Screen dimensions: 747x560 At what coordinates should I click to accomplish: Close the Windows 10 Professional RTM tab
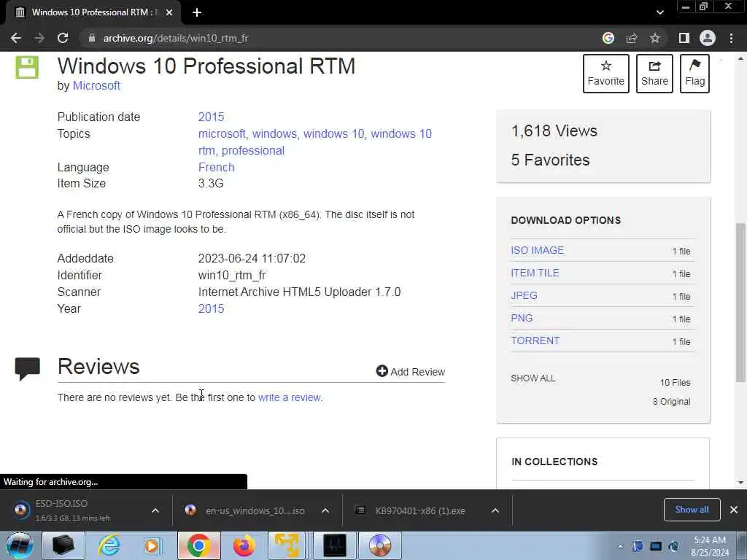(x=169, y=12)
